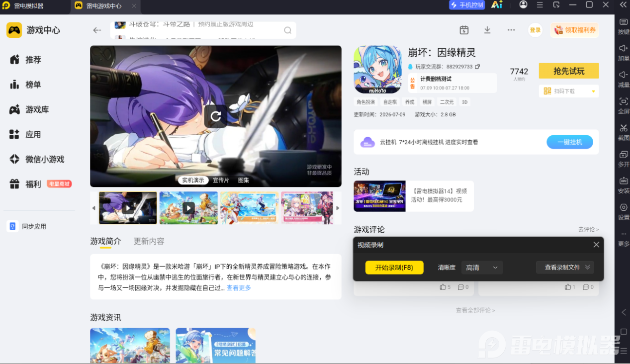The height and width of the screenshot is (364, 630).
Task: Open 微信小游戏 section
Action: (x=37, y=159)
